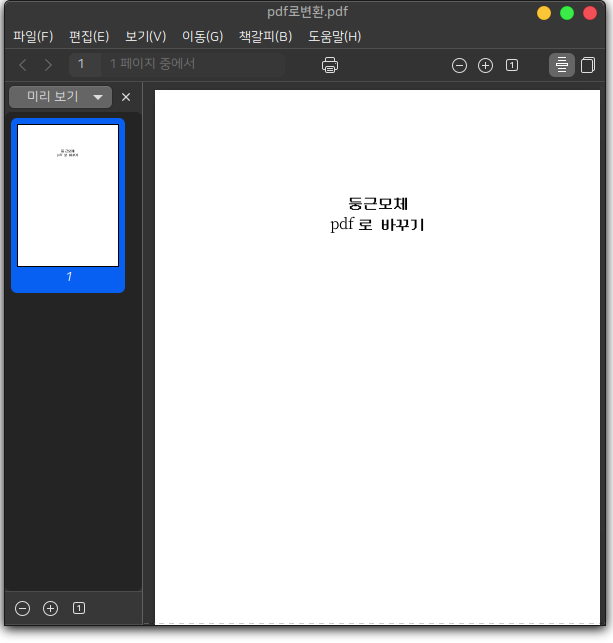This screenshot has height=643, width=613.
Task: Enable continuous page view mode
Action: 561,65
